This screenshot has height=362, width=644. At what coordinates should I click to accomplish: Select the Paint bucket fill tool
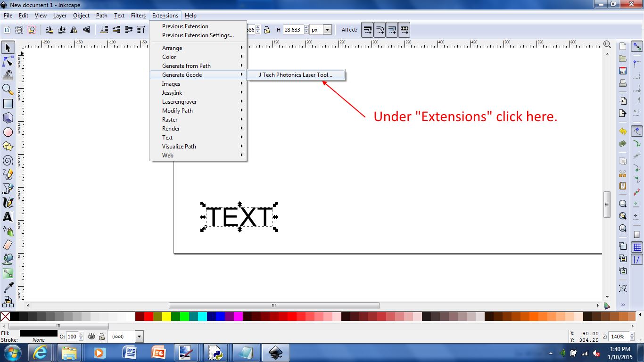7,259
